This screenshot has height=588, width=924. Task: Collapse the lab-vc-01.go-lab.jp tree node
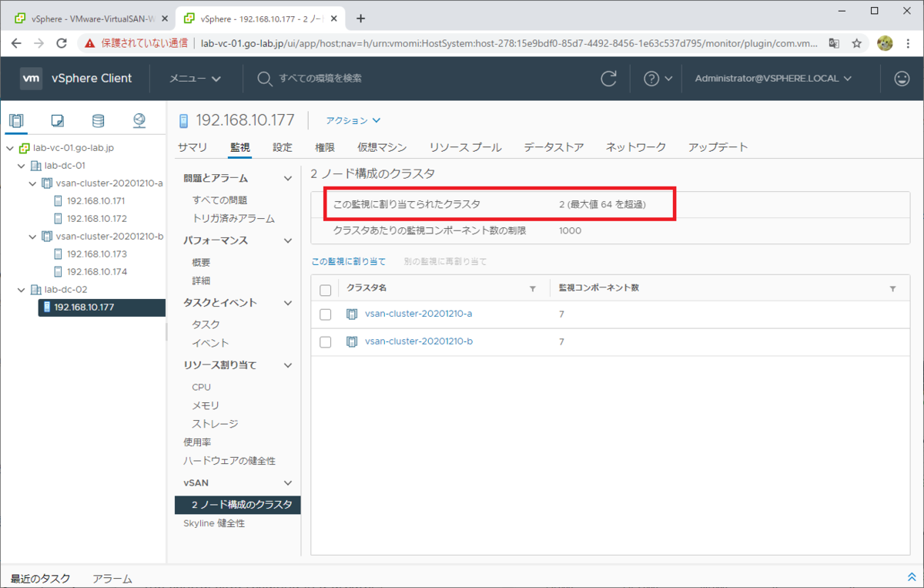[10, 148]
